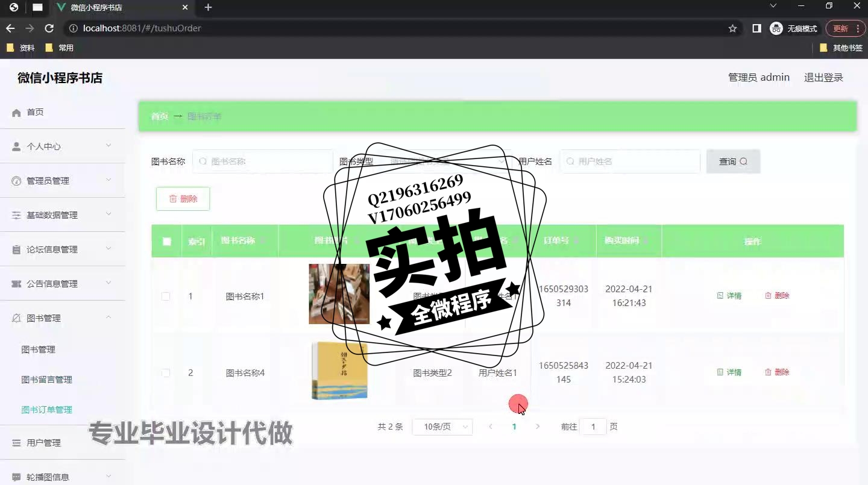Image resolution: width=868 pixels, height=485 pixels.
Task: Open the 图书管理 submenu item
Action: tap(38, 349)
